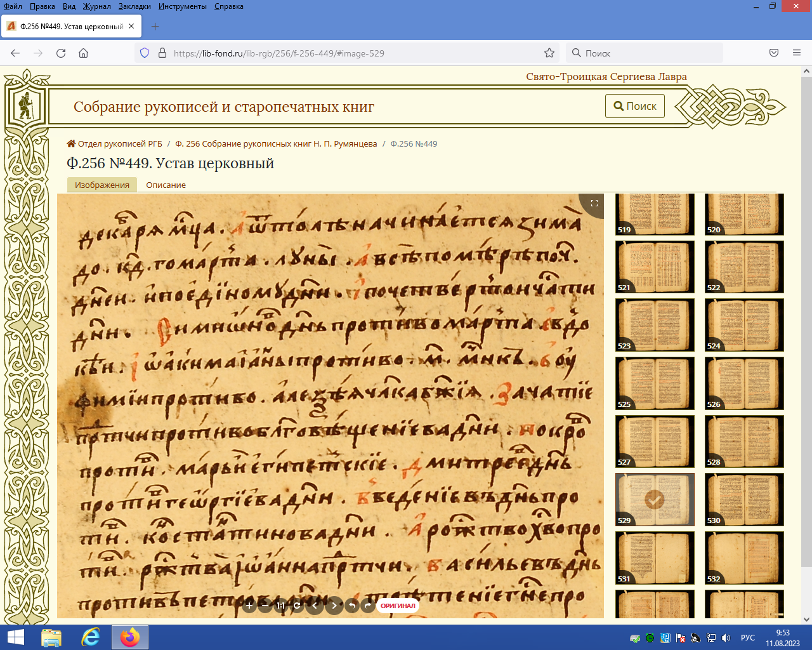Click the Поиск search button in header

pos(635,106)
